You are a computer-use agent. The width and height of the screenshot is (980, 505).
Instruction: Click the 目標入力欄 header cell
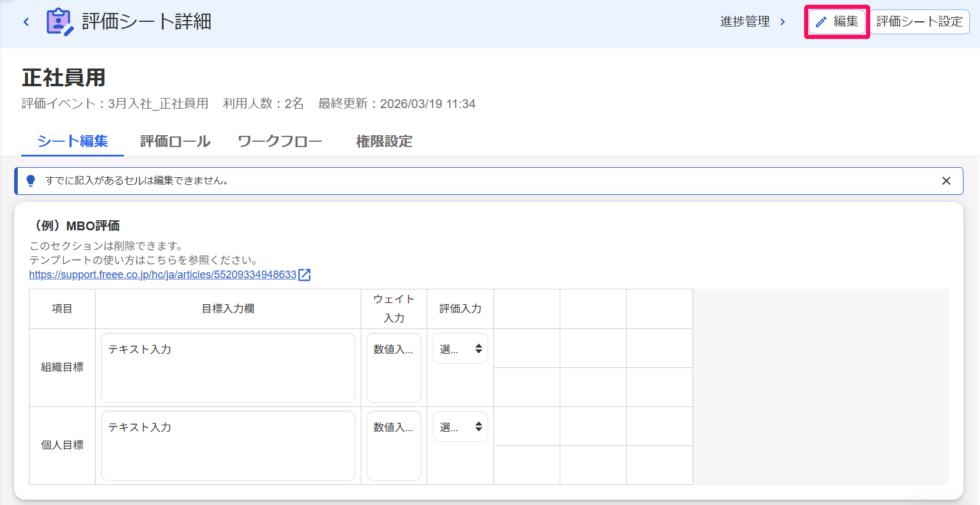click(228, 309)
